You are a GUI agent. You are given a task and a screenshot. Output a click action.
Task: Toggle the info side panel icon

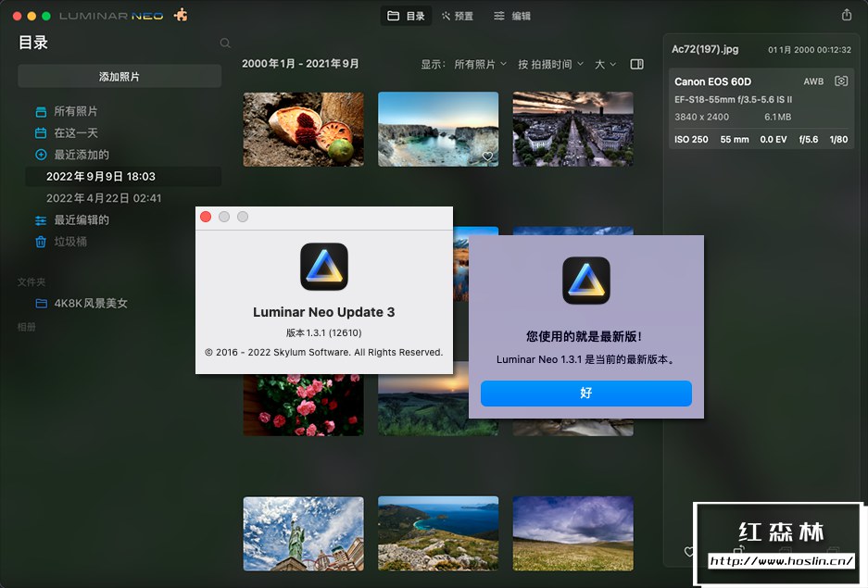click(636, 64)
